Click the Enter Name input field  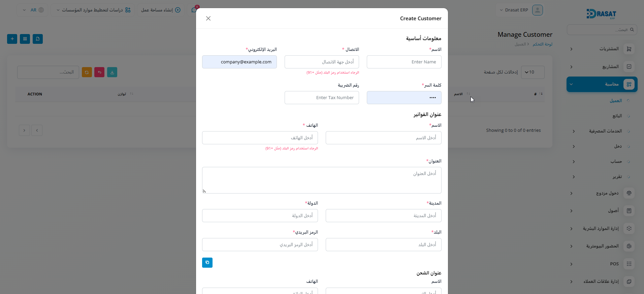tap(404, 62)
